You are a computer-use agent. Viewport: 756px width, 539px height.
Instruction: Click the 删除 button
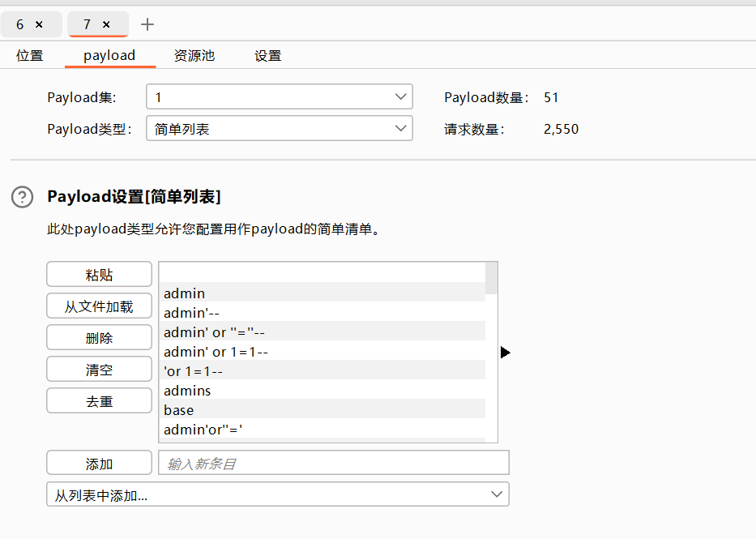pos(100,337)
